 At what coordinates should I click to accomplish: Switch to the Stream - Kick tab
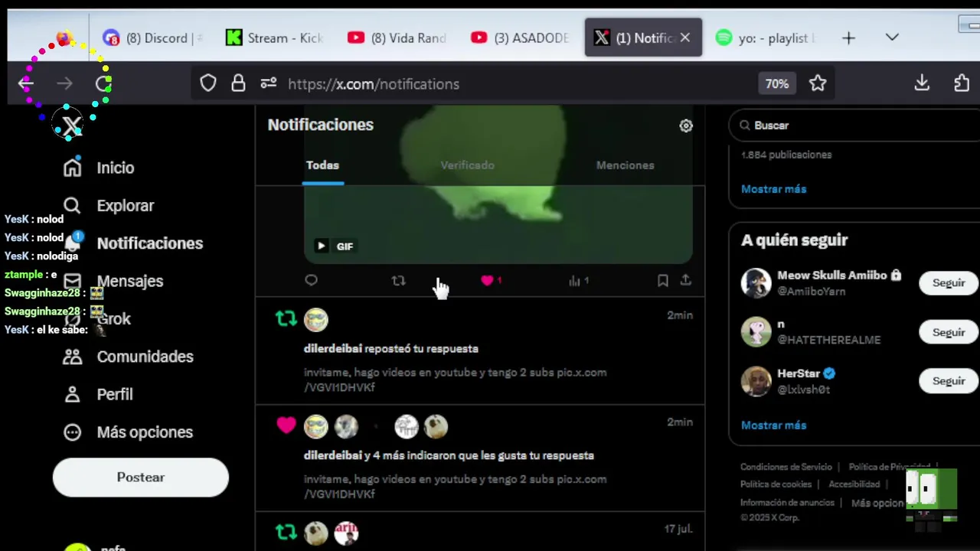tap(275, 37)
